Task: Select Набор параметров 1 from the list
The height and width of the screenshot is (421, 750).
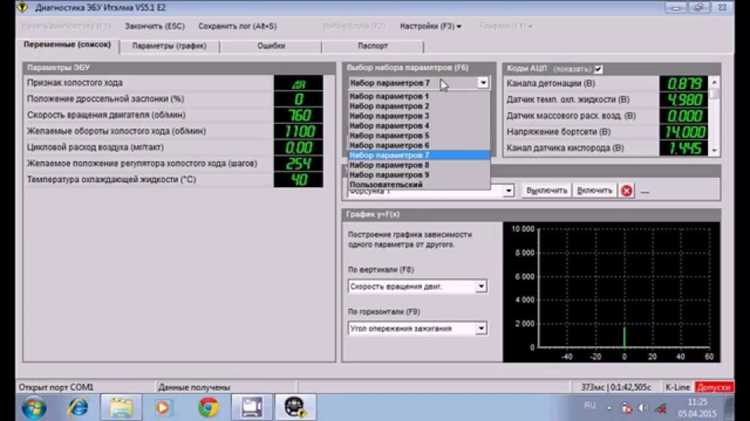Action: tap(419, 96)
